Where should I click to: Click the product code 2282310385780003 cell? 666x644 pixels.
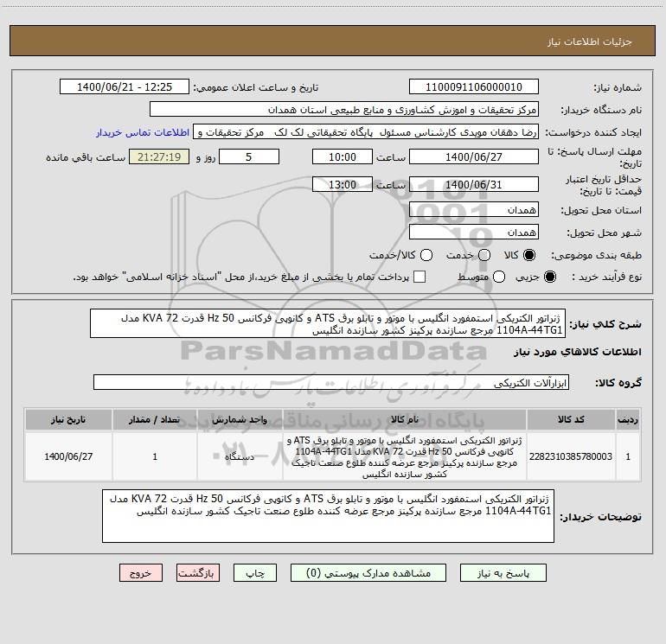(571, 456)
